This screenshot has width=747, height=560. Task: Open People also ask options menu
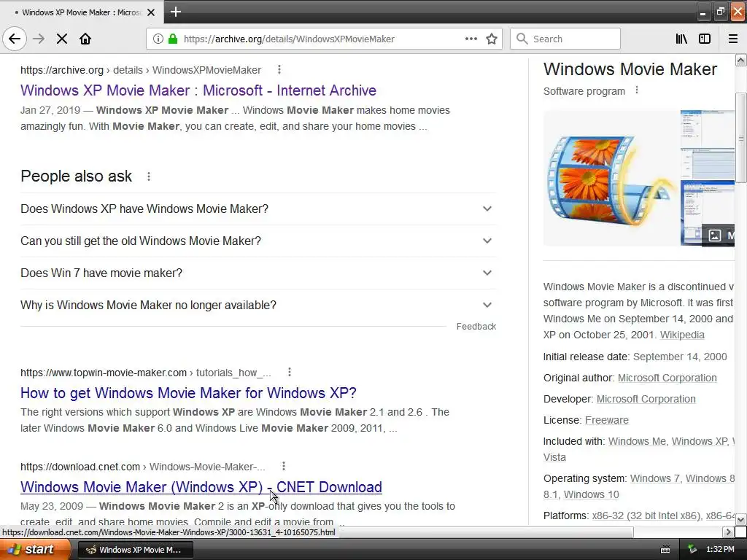pos(149,176)
